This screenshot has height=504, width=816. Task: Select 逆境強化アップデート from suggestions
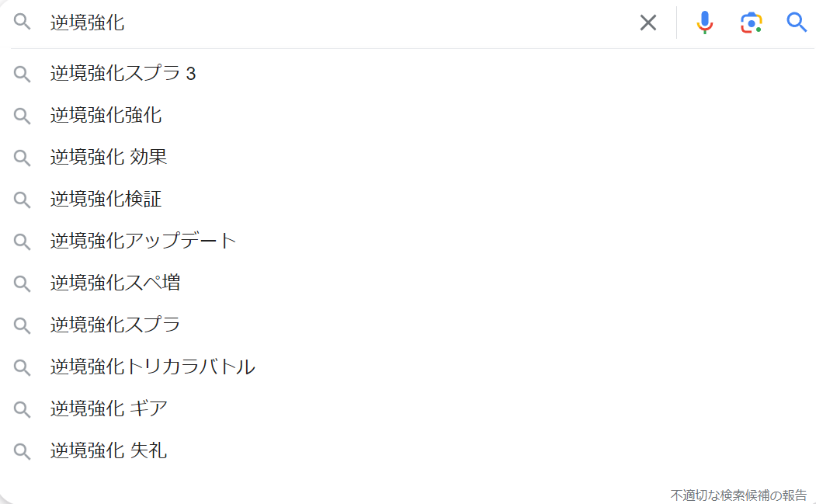[x=143, y=241]
